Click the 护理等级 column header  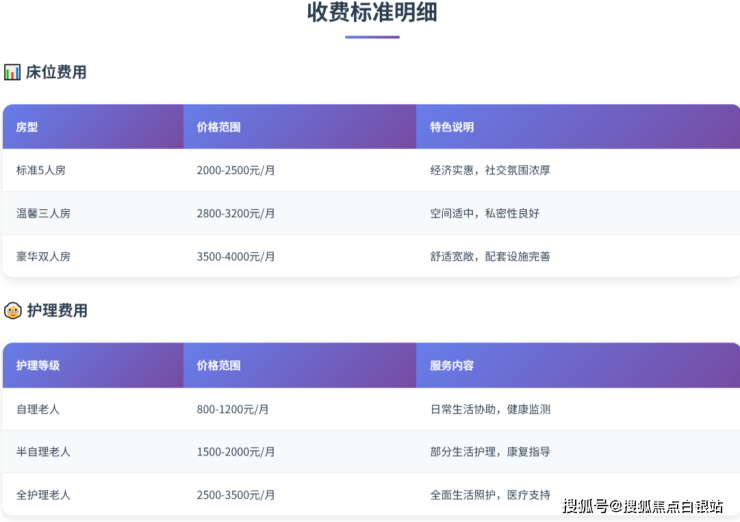point(38,366)
